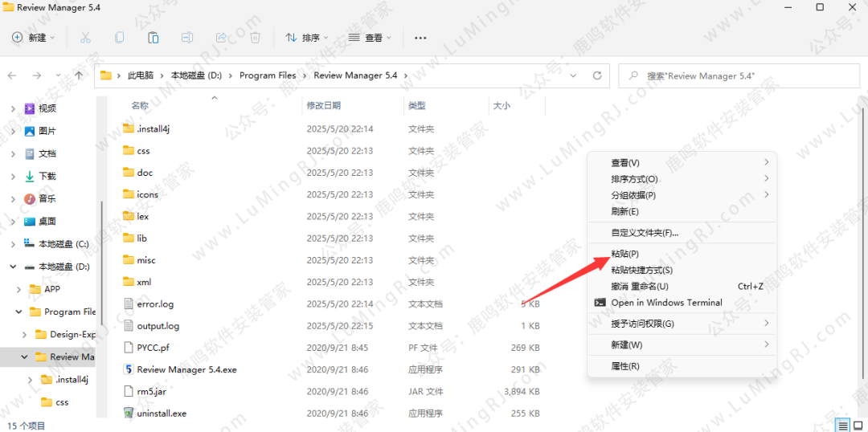Image resolution: width=868 pixels, height=432 pixels.
Task: Select the Review Manager 5.4.exe file
Action: pyautogui.click(x=186, y=370)
